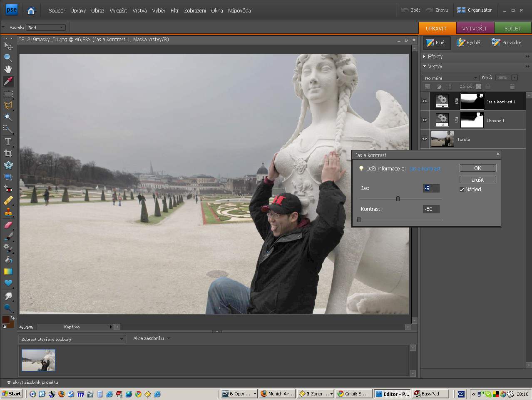
Task: Click Zrušit in Jas a kontrast dialog
Action: coord(477,180)
